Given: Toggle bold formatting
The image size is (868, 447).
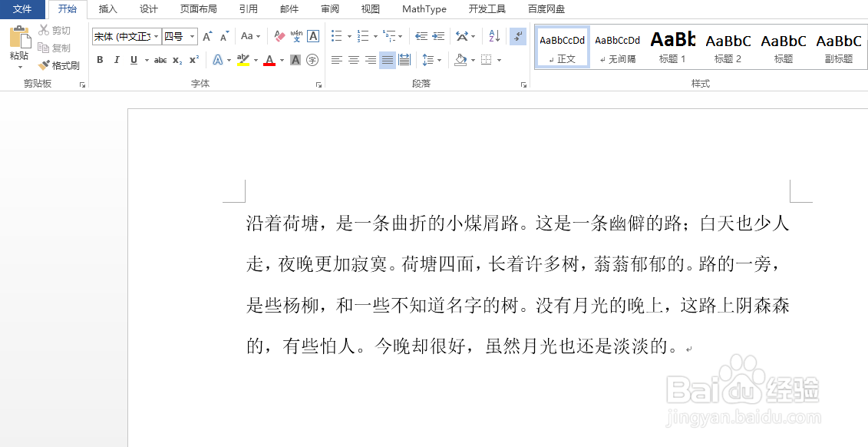Looking at the screenshot, I should click(99, 60).
